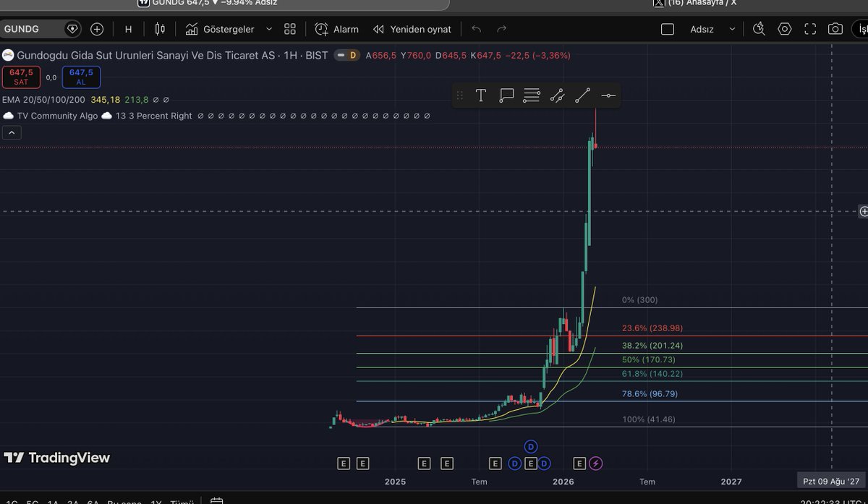Click the 2025 label on time axis
The width and height of the screenshot is (868, 504).
click(x=396, y=482)
